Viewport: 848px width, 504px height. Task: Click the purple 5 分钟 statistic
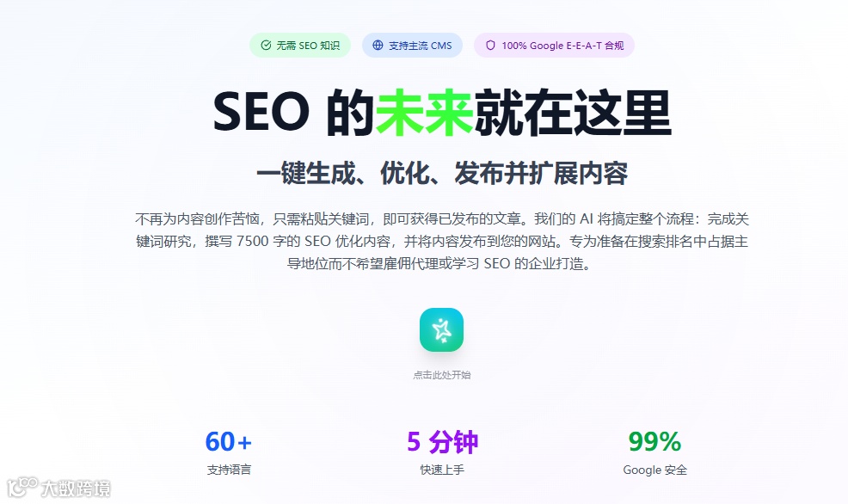(x=442, y=442)
